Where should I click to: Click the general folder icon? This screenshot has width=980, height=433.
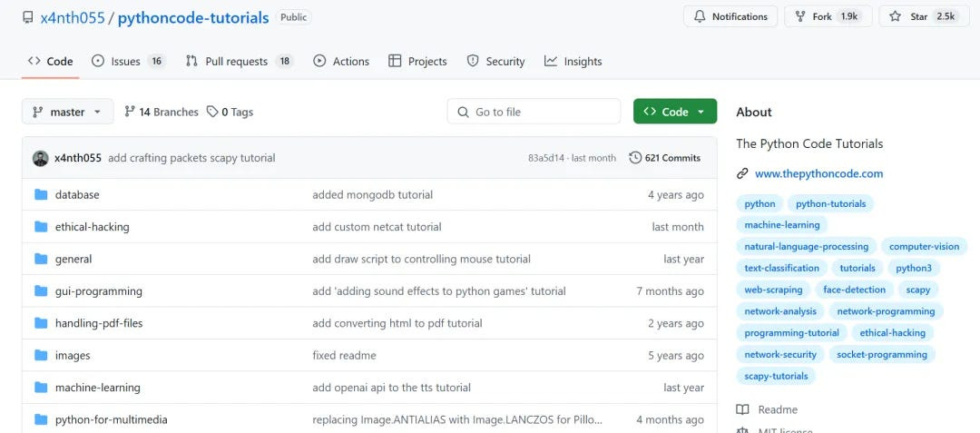pyautogui.click(x=41, y=259)
